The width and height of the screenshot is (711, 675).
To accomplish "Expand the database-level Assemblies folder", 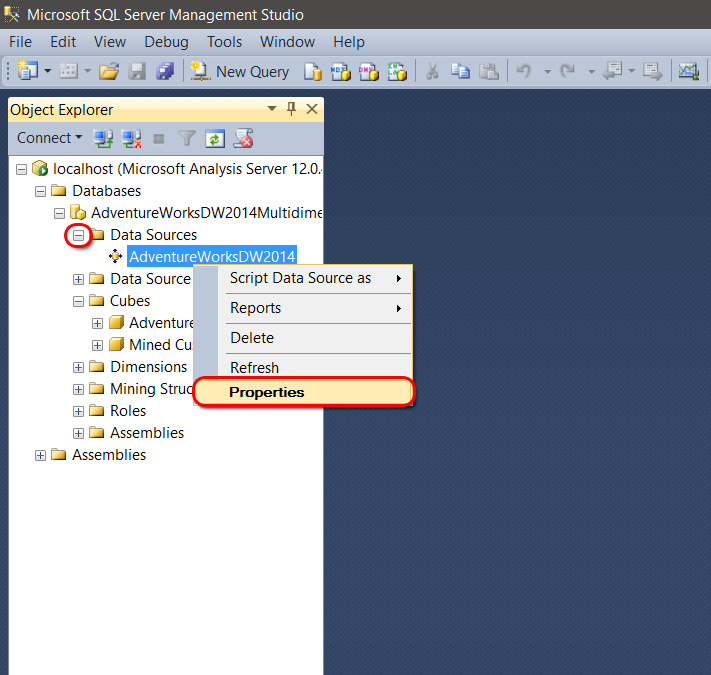I will 78,433.
